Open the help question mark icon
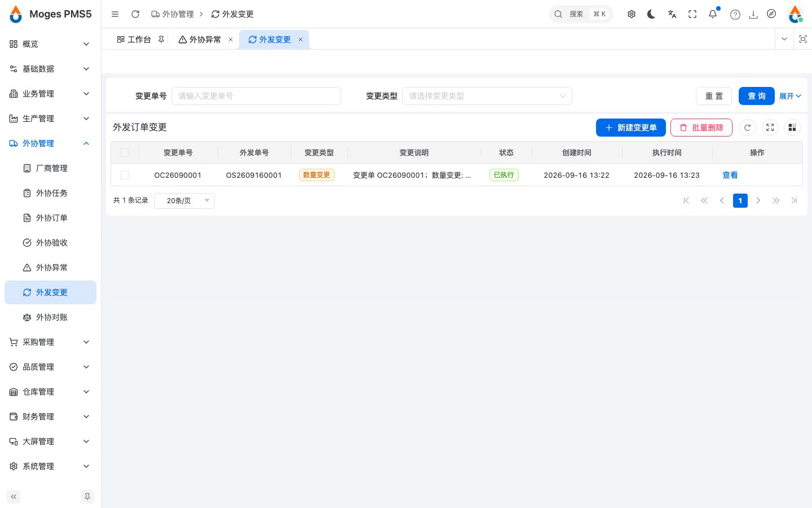Image resolution: width=812 pixels, height=508 pixels. pyautogui.click(x=735, y=15)
